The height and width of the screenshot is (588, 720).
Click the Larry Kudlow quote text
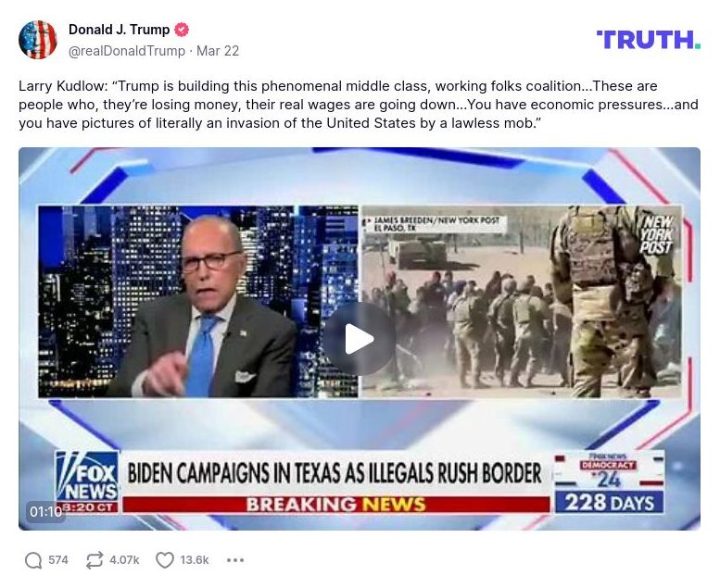(359, 105)
